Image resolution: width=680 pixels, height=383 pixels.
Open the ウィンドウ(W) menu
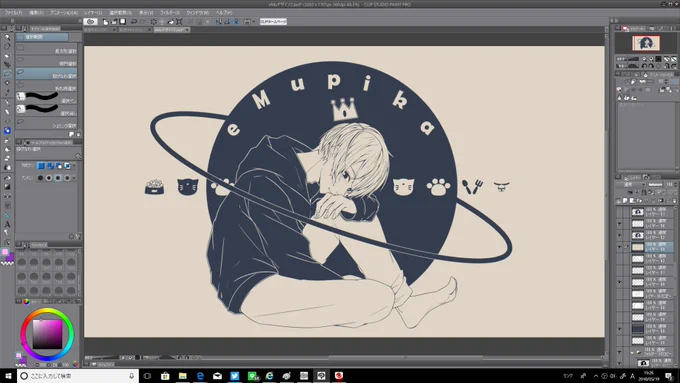[197, 13]
